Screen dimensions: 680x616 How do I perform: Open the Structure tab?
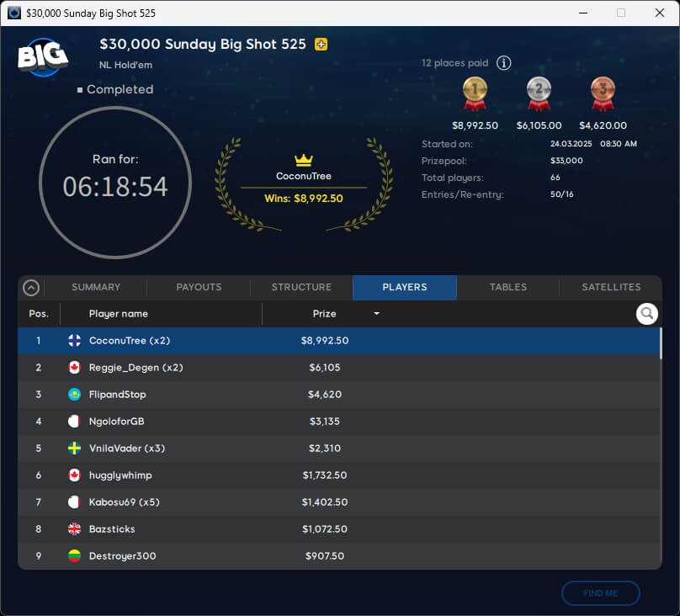[301, 287]
